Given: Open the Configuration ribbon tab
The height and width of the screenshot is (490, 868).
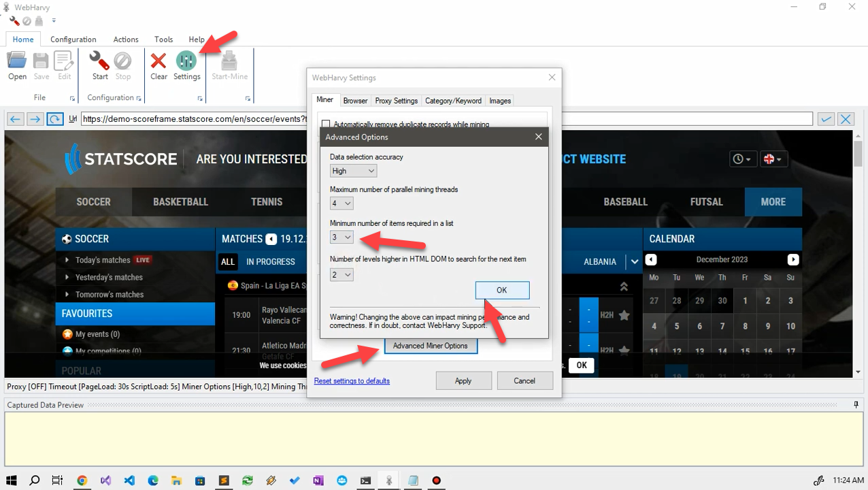Looking at the screenshot, I should click(73, 39).
